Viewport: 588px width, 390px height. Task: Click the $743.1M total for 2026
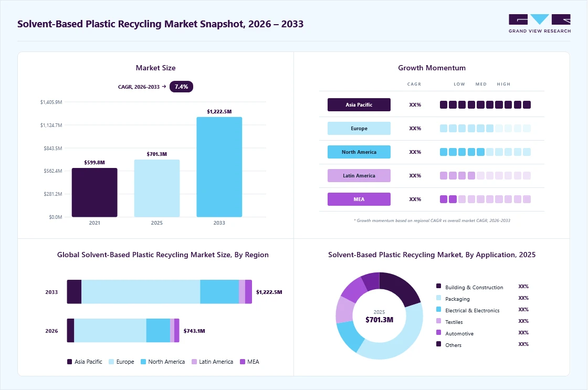tap(194, 331)
